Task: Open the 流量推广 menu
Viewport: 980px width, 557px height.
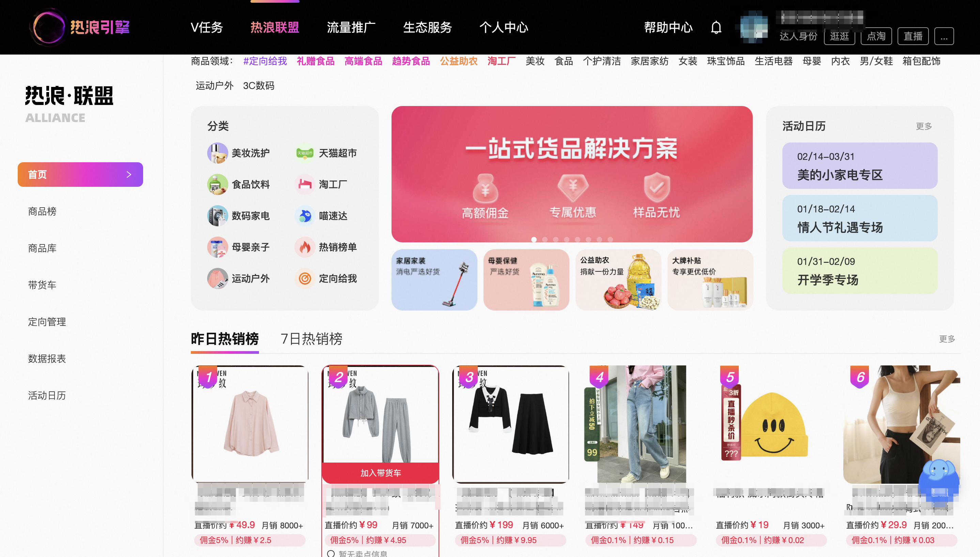Action: point(351,28)
